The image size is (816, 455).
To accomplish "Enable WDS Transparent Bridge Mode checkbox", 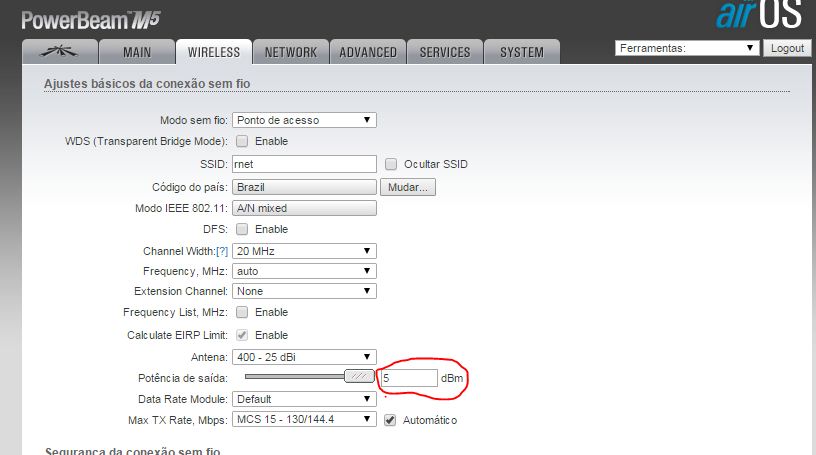I will pyautogui.click(x=242, y=141).
